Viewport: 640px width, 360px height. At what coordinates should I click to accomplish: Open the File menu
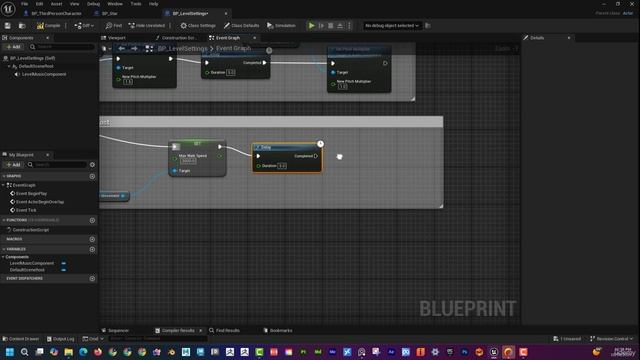pyautogui.click(x=24, y=4)
